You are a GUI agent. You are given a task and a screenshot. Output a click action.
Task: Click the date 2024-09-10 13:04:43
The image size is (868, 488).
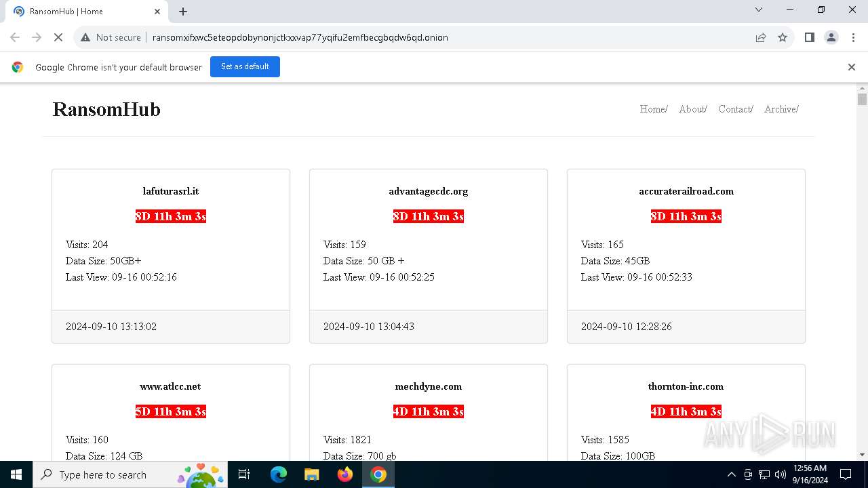point(369,327)
